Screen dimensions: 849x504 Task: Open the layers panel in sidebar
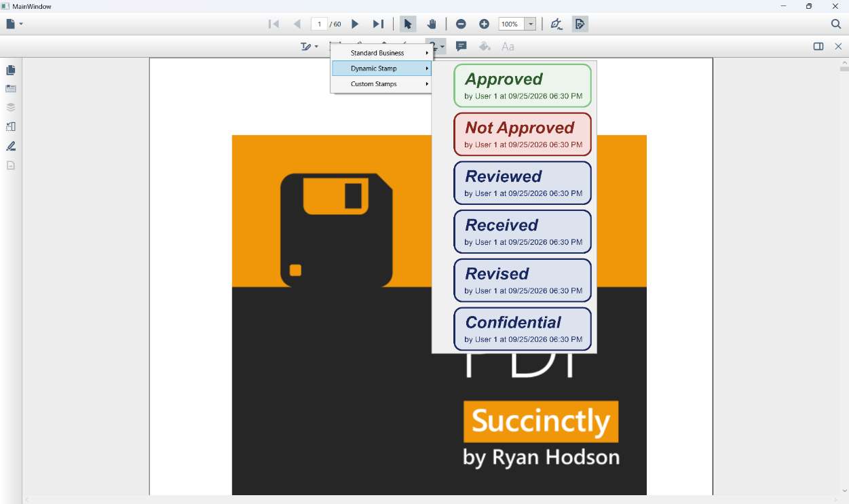click(11, 107)
